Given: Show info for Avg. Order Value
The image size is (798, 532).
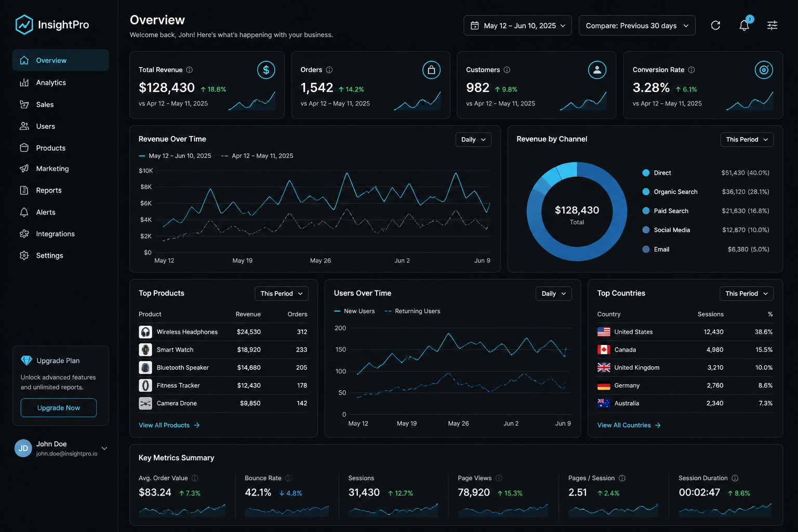Looking at the screenshot, I should pyautogui.click(x=195, y=478).
